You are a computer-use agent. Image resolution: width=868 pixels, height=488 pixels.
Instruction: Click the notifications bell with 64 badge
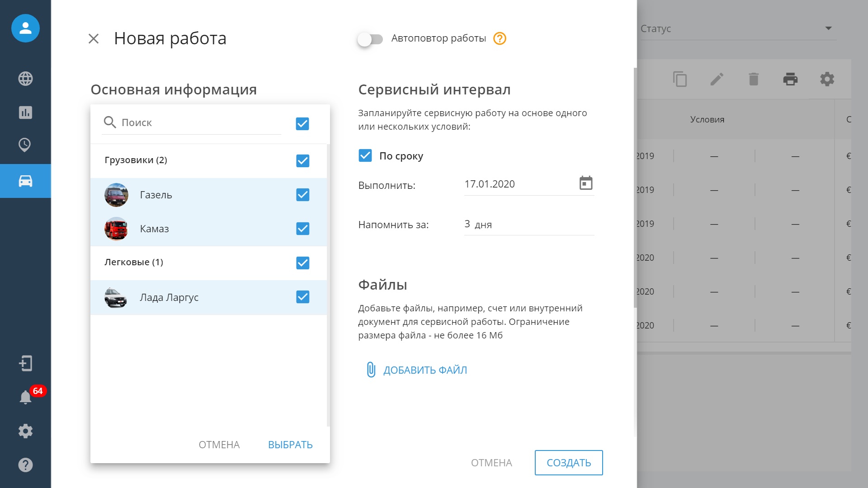tap(25, 397)
